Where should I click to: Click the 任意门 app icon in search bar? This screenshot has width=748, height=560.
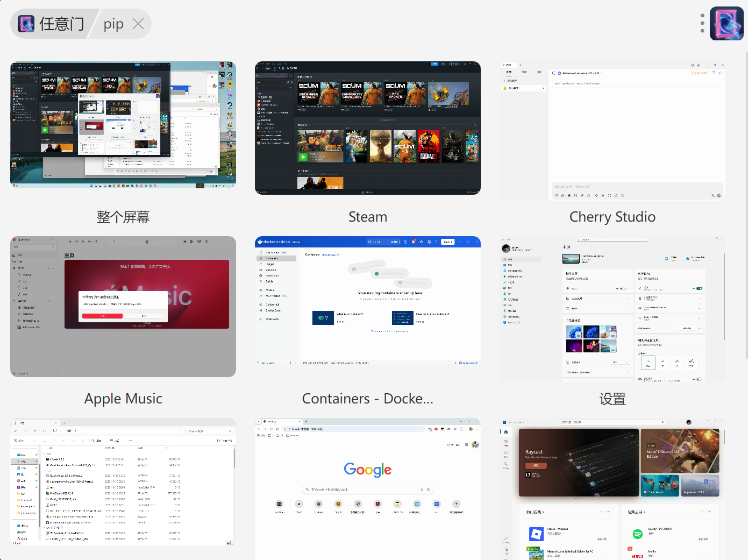(26, 24)
